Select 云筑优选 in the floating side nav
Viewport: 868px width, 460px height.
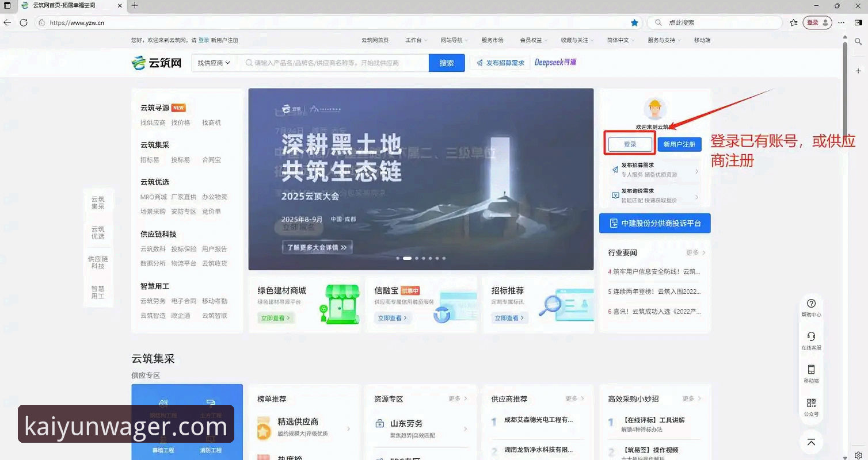point(98,232)
